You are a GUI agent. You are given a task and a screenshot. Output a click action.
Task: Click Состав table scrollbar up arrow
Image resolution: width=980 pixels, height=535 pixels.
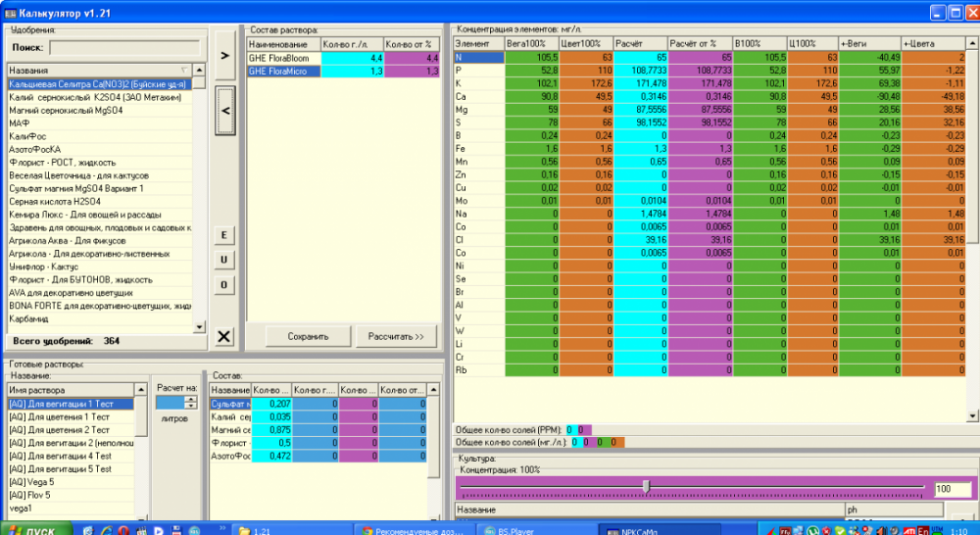[x=433, y=390]
